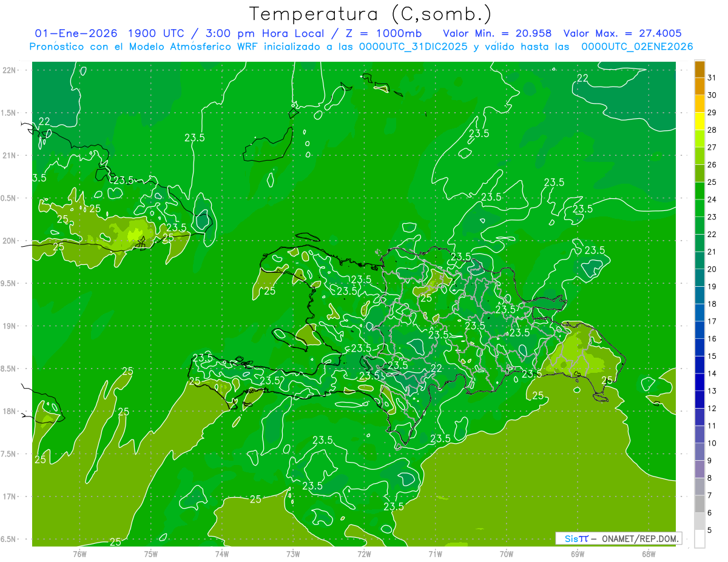Click the "18N" latitude axis label
Image resolution: width=728 pixels, height=562 pixels.
(x=10, y=412)
